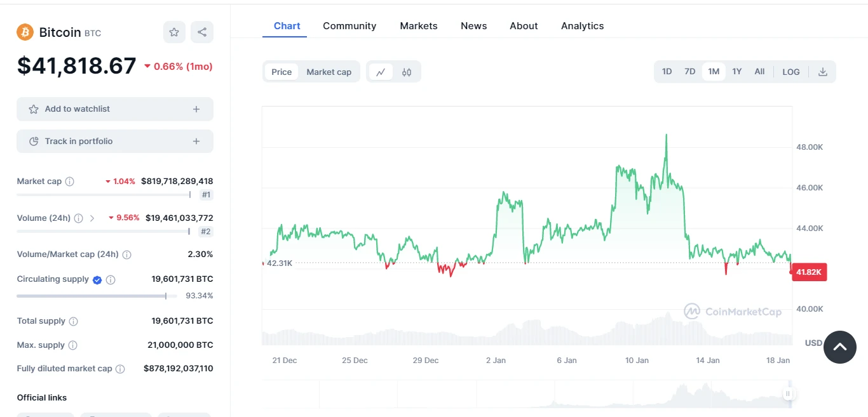The height and width of the screenshot is (417, 868).
Task: Click fully diluted value $878,192,037,110
Action: pyautogui.click(x=179, y=369)
